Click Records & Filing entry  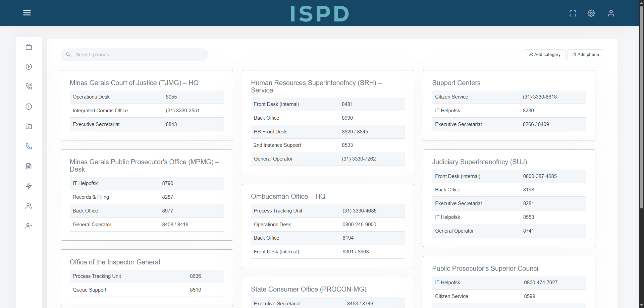[x=91, y=197]
